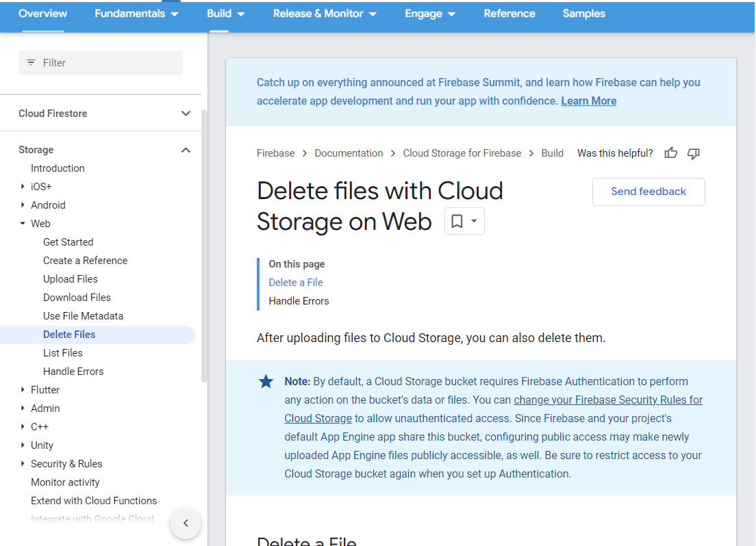Collapse the Web tree item
This screenshot has height=546, width=756.
(22, 224)
